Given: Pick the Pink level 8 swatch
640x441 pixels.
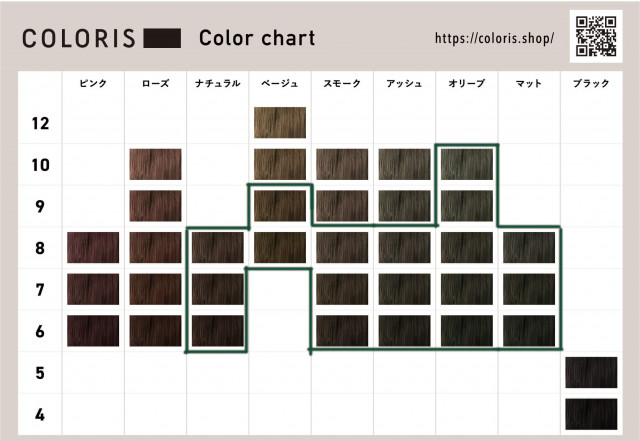Looking at the screenshot, I should pos(93,247).
